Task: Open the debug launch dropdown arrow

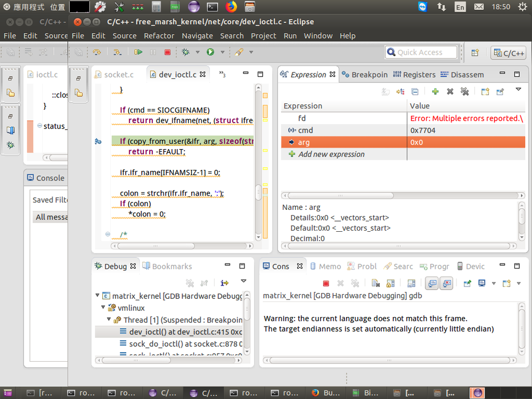Action: click(198, 52)
